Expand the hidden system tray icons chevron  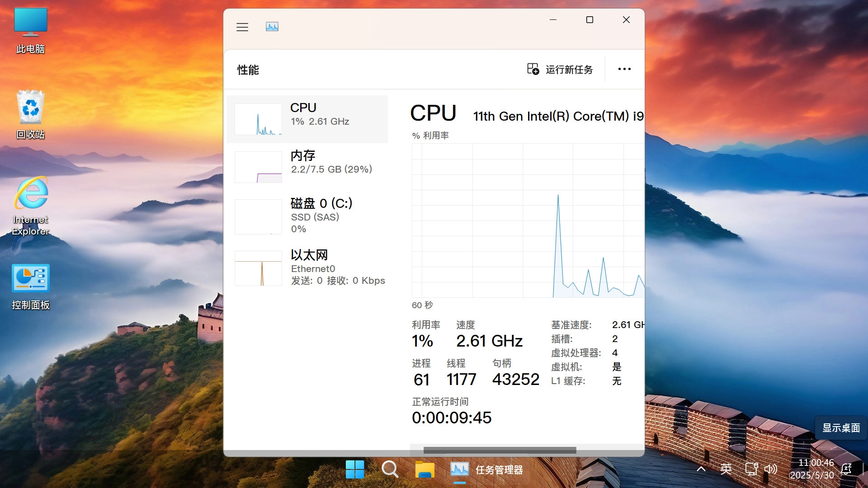pyautogui.click(x=701, y=469)
